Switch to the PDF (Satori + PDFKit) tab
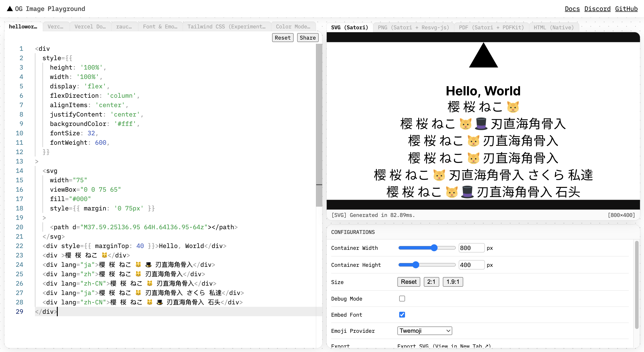The image size is (644, 352). tap(490, 28)
